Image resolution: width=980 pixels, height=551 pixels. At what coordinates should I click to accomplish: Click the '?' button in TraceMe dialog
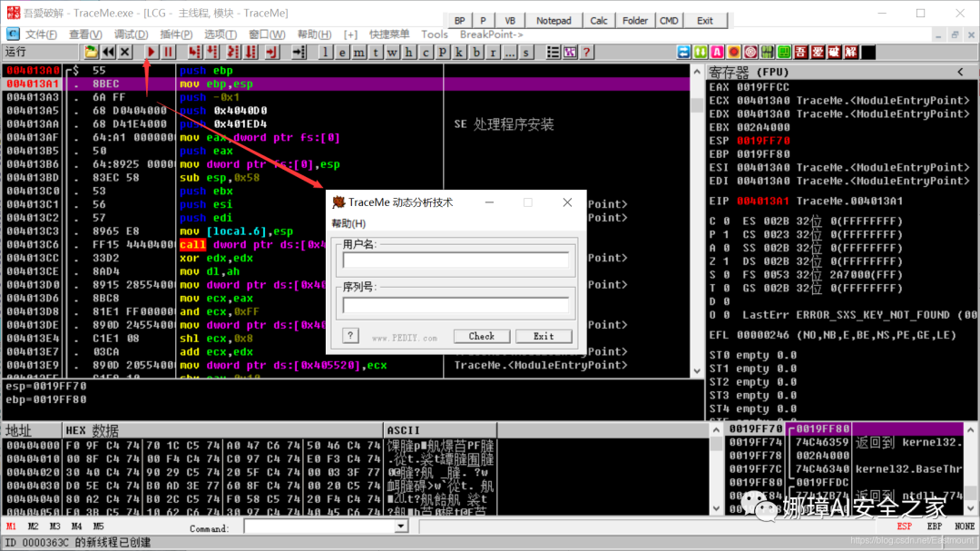tap(350, 336)
